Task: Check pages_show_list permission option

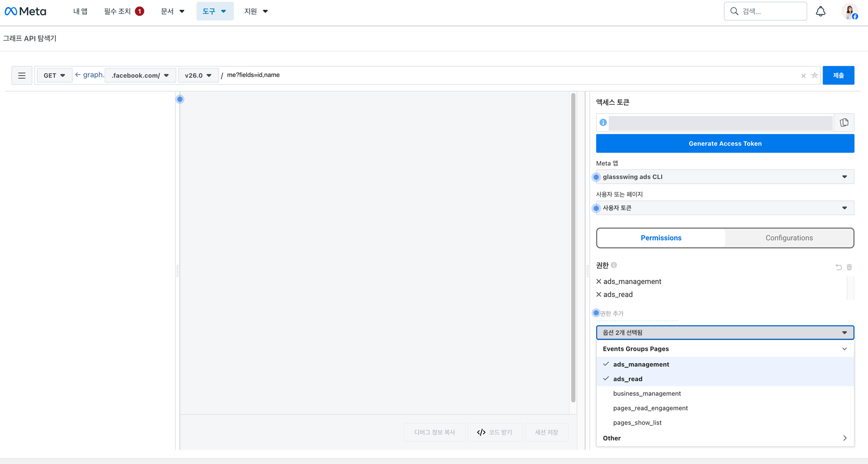Action: click(x=725, y=423)
